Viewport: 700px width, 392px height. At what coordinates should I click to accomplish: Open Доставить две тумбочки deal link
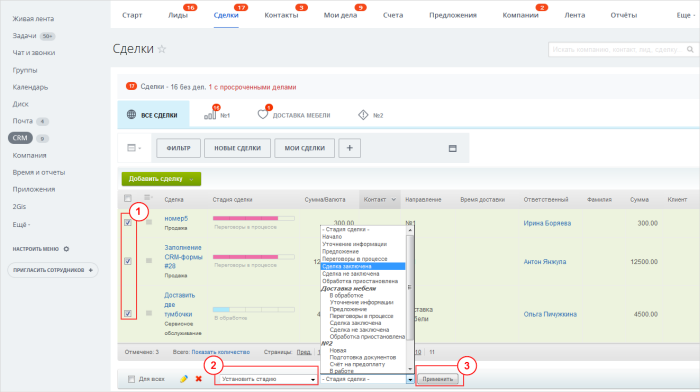coord(179,304)
